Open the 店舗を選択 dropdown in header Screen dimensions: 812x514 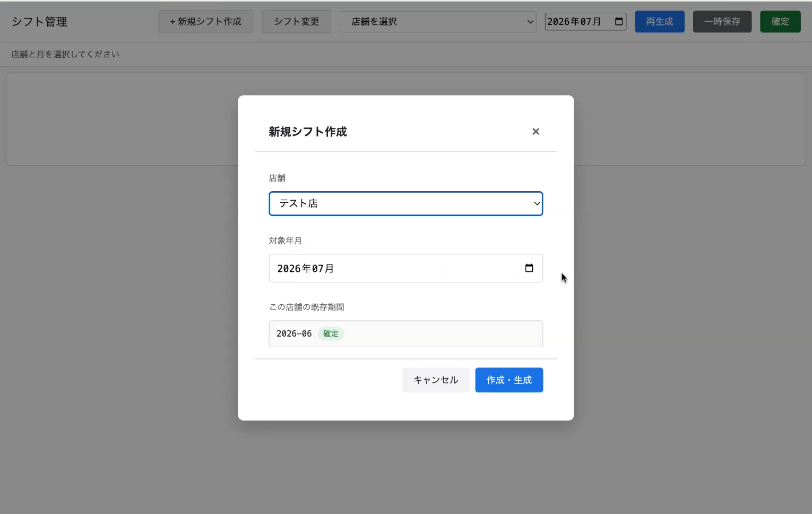coord(438,22)
